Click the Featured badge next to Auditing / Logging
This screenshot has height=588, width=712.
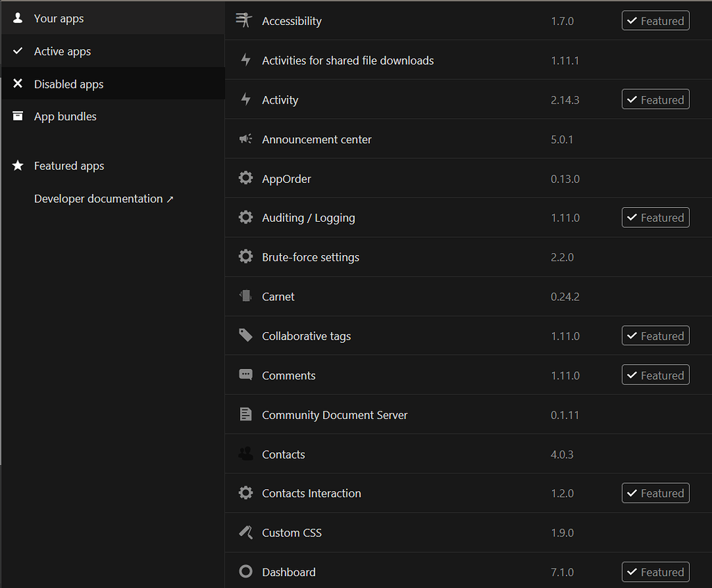point(655,218)
